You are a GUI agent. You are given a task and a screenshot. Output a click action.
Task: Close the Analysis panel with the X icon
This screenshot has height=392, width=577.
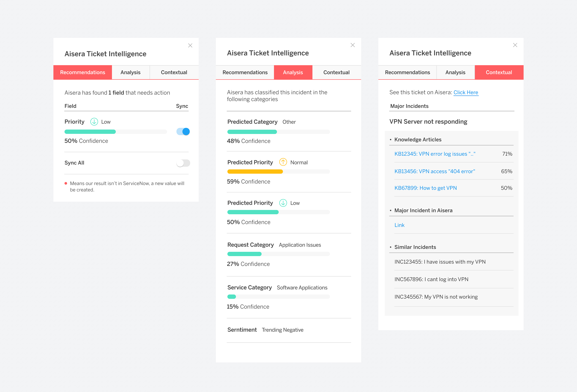352,45
